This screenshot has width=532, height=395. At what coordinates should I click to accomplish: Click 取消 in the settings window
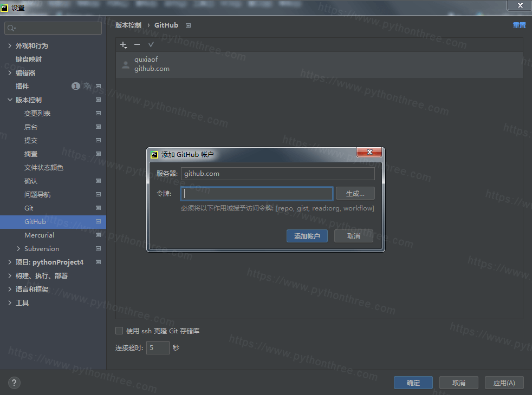tap(459, 383)
